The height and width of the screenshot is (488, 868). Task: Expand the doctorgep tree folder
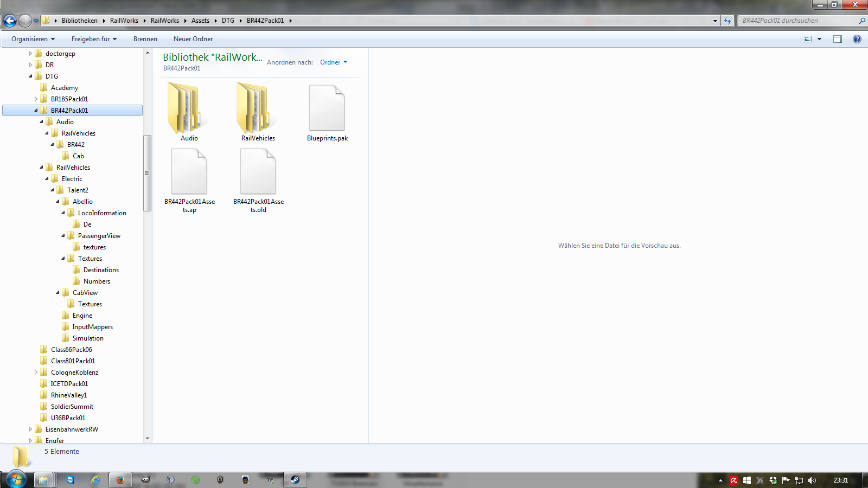coord(30,54)
